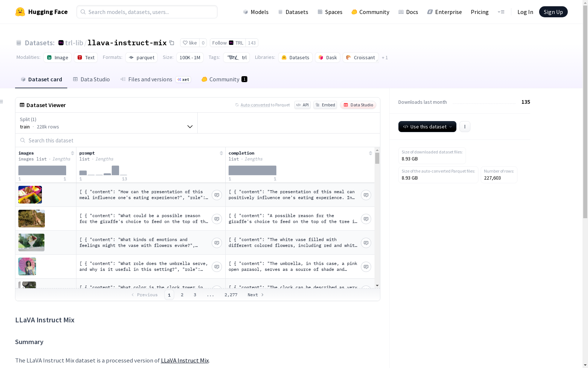Click the trl-lib organization avatar
This screenshot has height=368, width=588.
[61, 43]
